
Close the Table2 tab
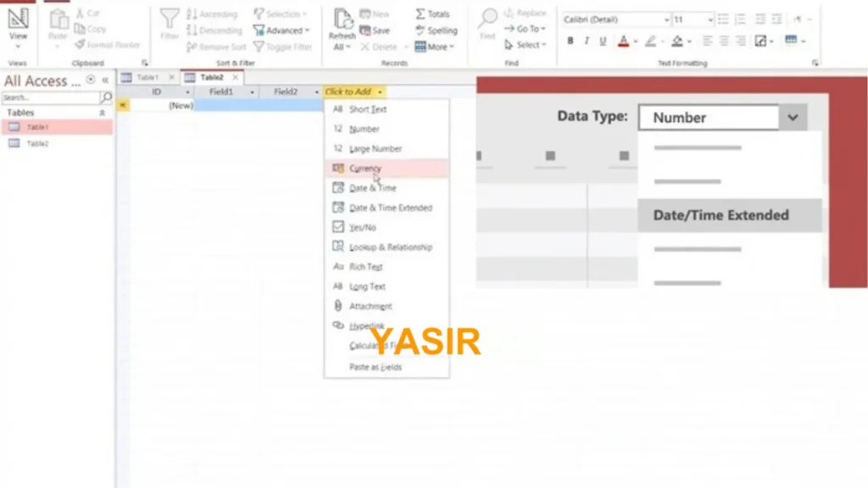236,77
